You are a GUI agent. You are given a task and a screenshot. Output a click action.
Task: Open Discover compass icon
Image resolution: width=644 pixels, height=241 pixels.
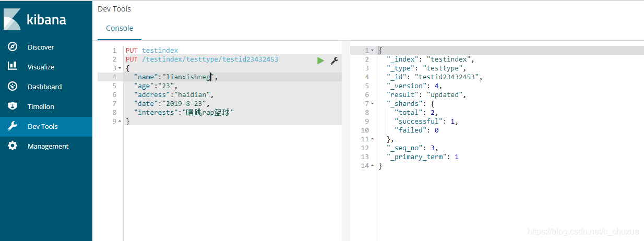coord(13,46)
